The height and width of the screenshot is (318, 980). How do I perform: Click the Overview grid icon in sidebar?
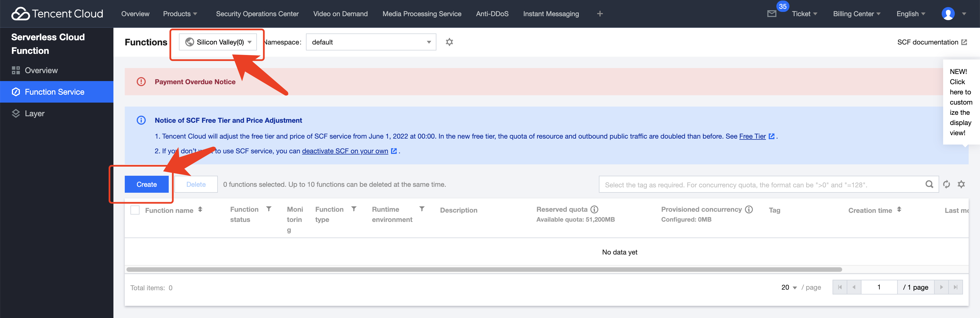16,70
